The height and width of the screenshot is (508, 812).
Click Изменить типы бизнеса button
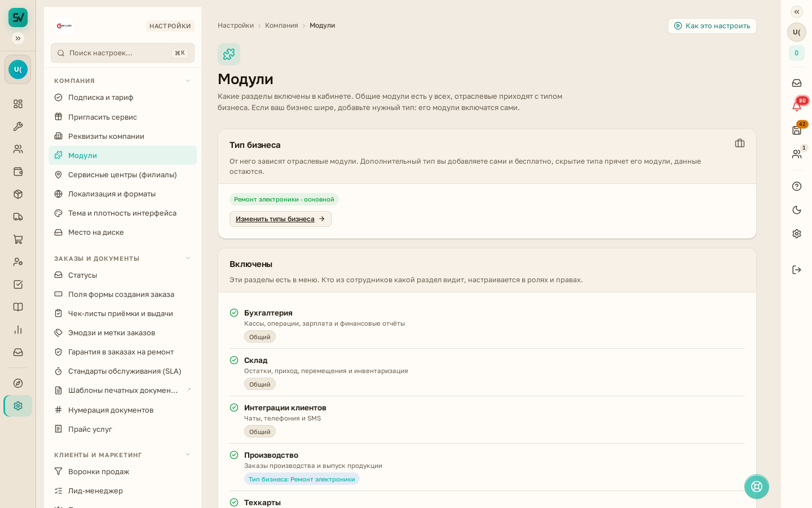coord(280,219)
